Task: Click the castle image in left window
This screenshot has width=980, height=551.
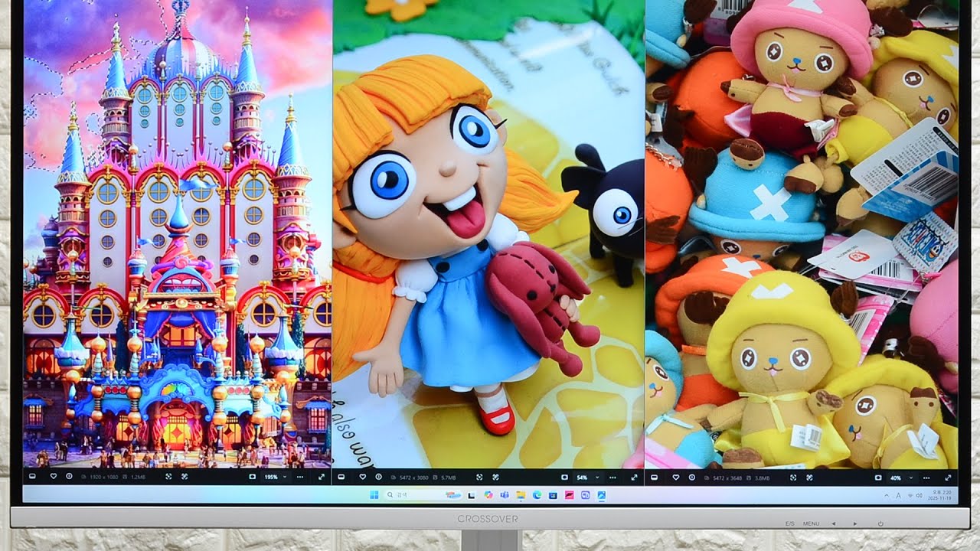Action: [x=178, y=233]
